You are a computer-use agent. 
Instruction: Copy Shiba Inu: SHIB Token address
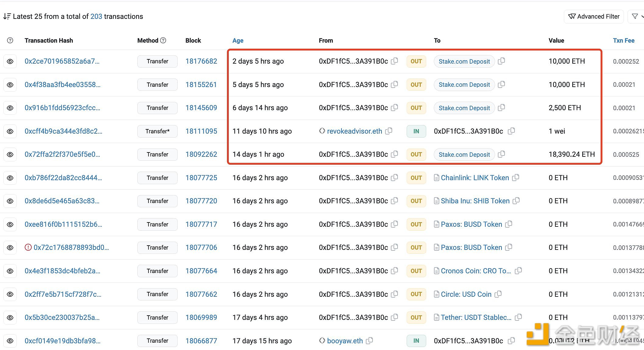click(x=516, y=201)
